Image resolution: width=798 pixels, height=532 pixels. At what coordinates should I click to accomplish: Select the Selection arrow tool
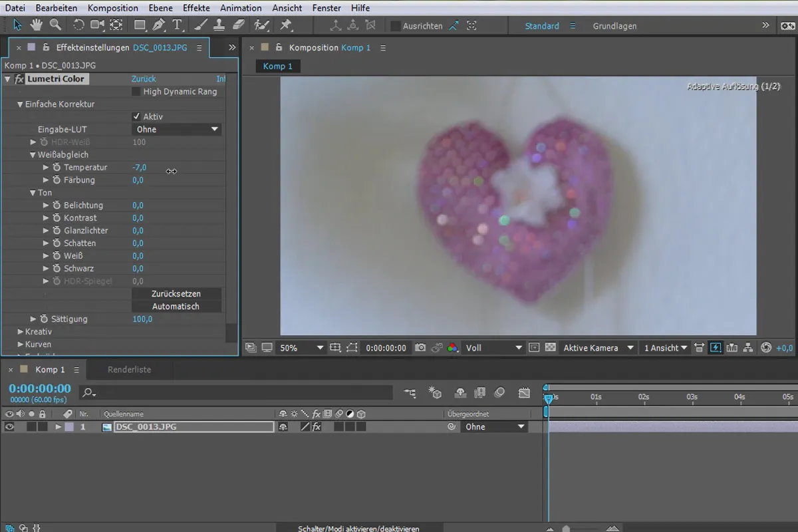[17, 25]
